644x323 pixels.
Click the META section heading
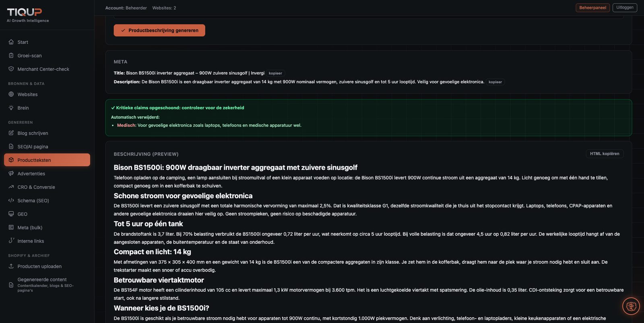point(120,62)
